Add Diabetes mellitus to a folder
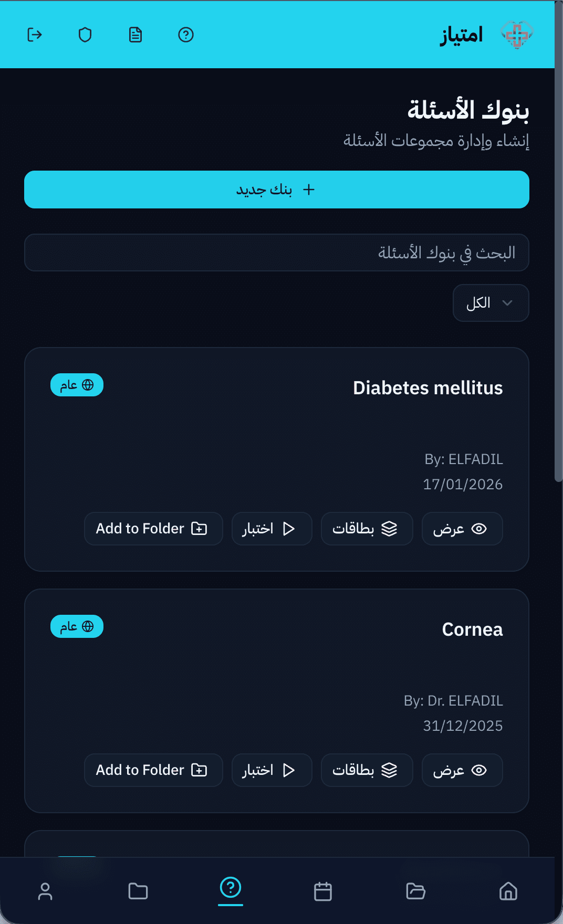563x924 pixels. coord(153,529)
